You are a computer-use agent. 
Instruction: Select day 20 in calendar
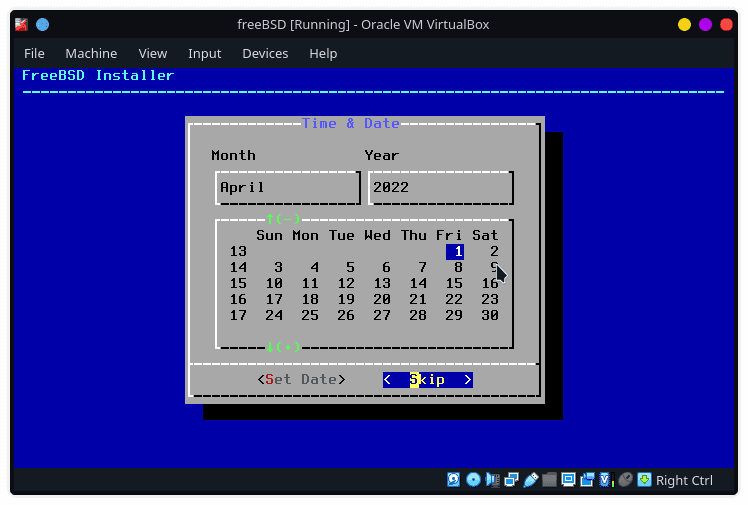(x=382, y=299)
